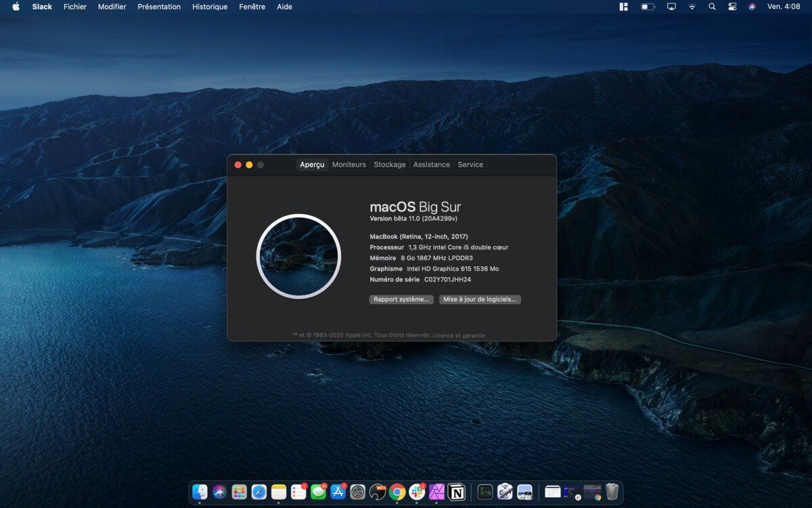Open the App Store in Dock
The height and width of the screenshot is (508, 812).
click(338, 492)
